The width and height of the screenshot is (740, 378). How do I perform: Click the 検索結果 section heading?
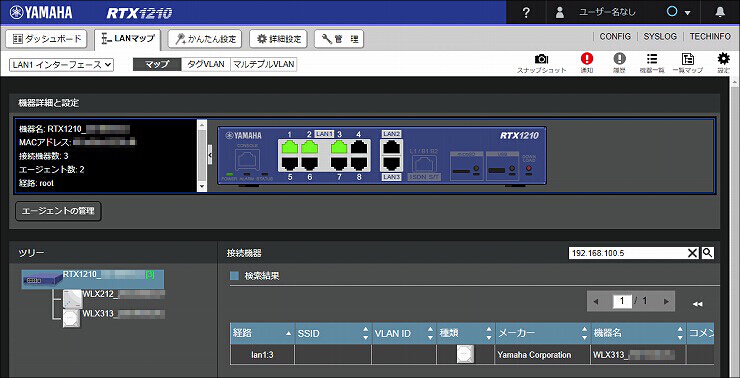point(262,276)
